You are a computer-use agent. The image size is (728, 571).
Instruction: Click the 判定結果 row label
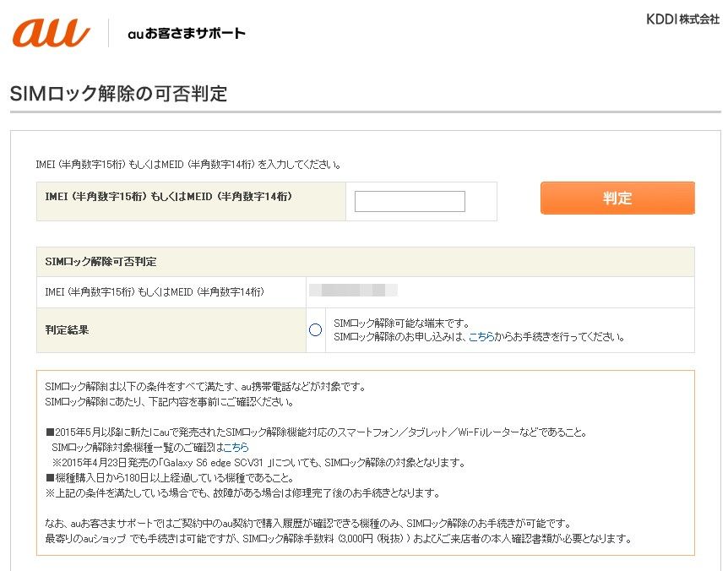pyautogui.click(x=66, y=329)
